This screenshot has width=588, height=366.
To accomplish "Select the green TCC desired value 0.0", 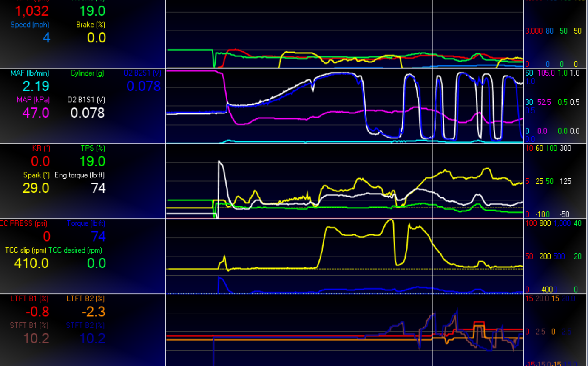I will coord(96,263).
